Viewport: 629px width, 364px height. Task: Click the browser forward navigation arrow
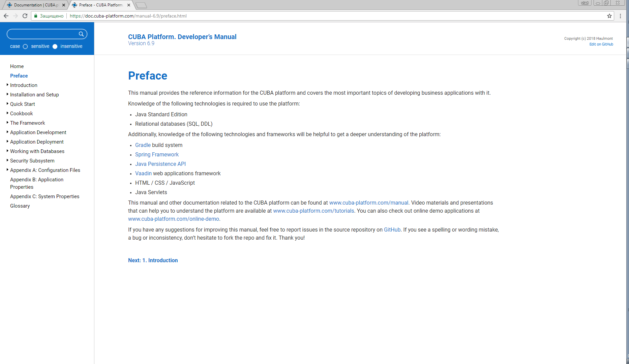tap(15, 16)
